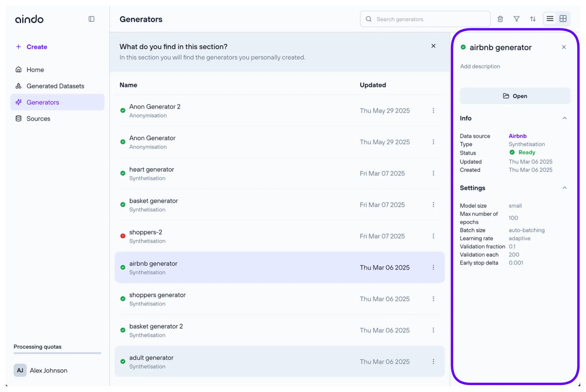Open the filter funnel icon
This screenshot has width=586, height=392.
(516, 19)
